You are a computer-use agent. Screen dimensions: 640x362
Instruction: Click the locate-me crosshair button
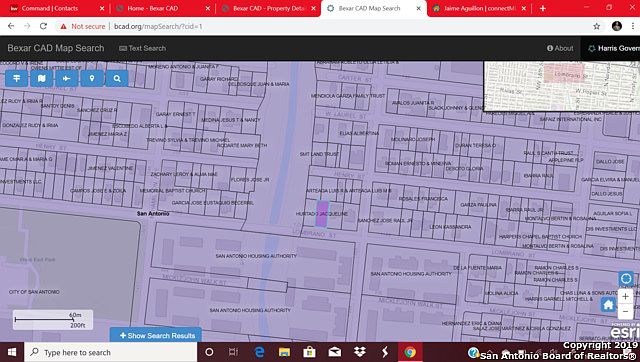pyautogui.click(x=625, y=279)
